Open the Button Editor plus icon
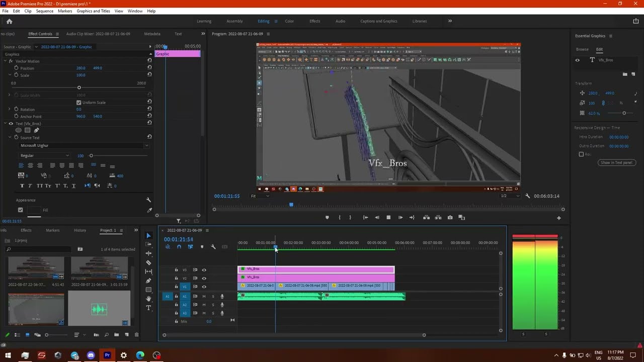 coord(558,218)
